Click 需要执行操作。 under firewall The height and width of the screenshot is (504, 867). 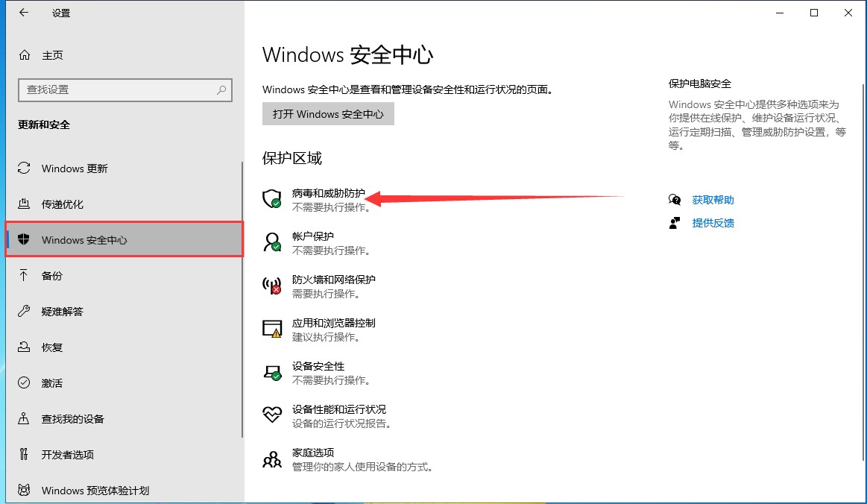pos(327,294)
